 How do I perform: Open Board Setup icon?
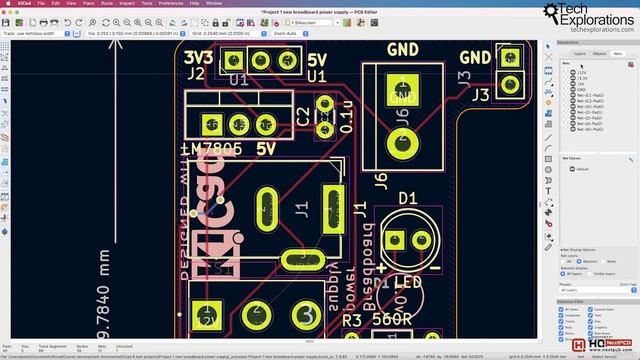[x=19, y=23]
